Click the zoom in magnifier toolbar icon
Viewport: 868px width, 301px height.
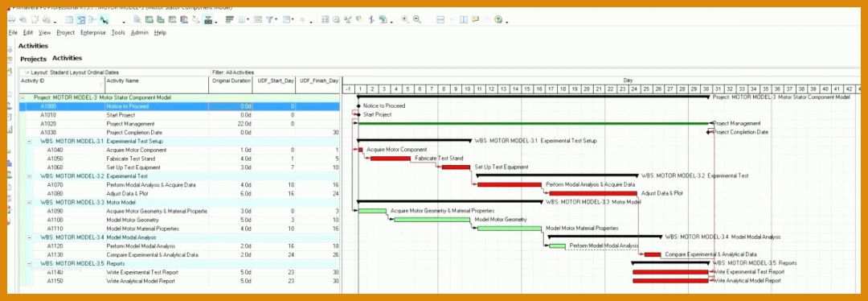405,19
